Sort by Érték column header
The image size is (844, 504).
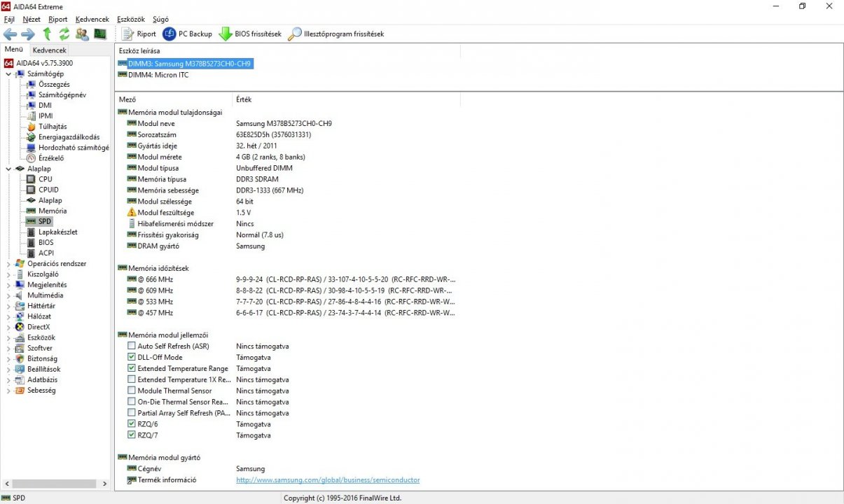[346, 99]
